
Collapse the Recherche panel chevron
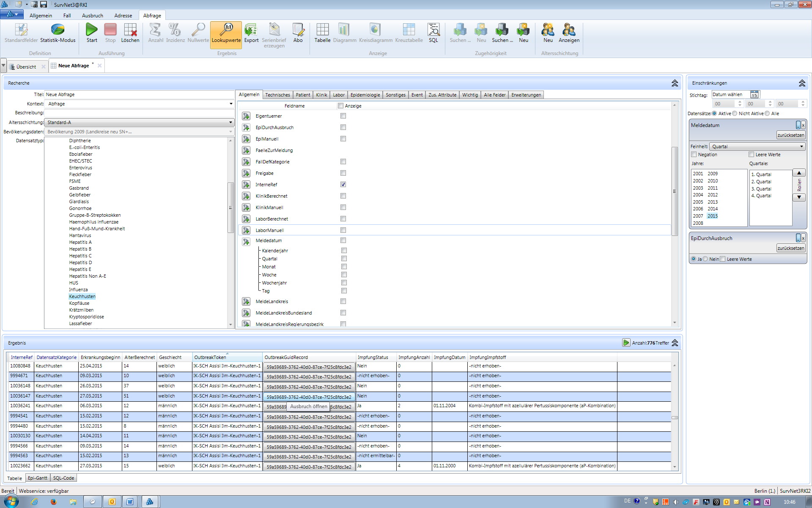[x=675, y=83]
